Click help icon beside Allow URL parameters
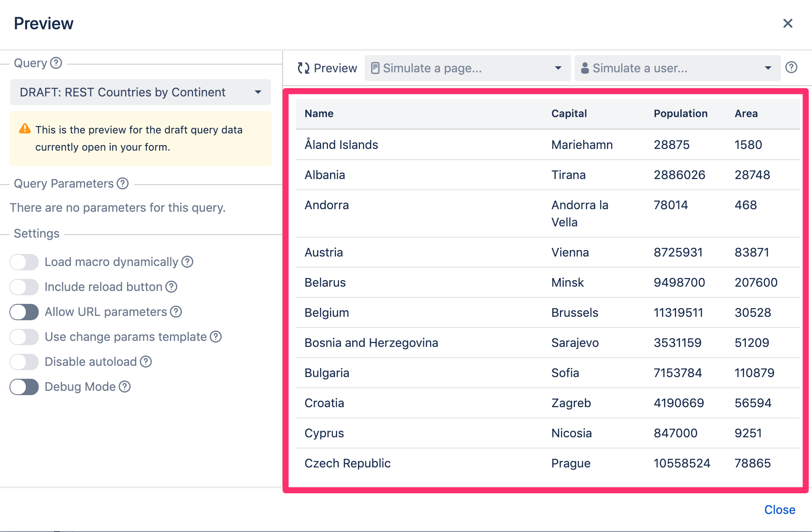Image resolution: width=812 pixels, height=532 pixels. click(x=176, y=312)
